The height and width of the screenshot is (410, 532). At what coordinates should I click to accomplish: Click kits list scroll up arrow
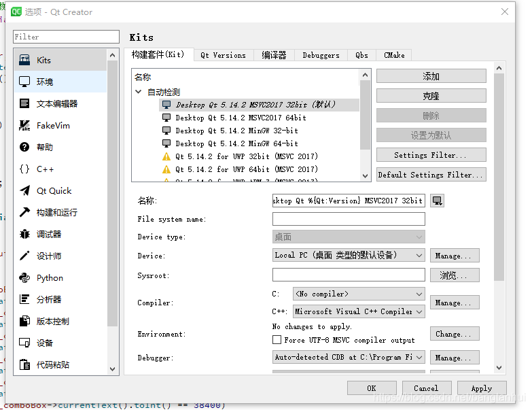[365, 75]
